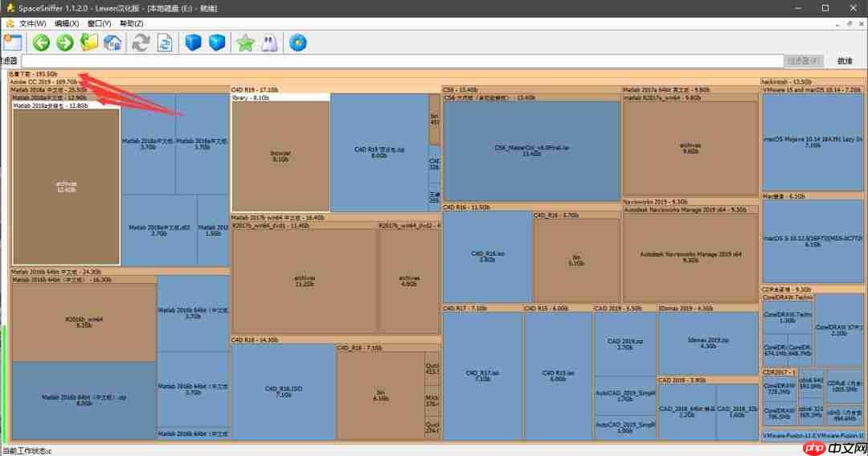This screenshot has height=456, width=868.
Task: Click the Home house icon
Action: click(x=113, y=43)
